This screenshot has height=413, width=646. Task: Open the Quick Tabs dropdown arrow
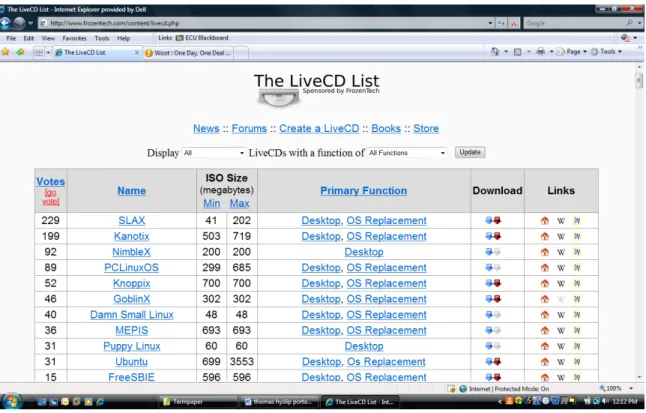pos(48,53)
